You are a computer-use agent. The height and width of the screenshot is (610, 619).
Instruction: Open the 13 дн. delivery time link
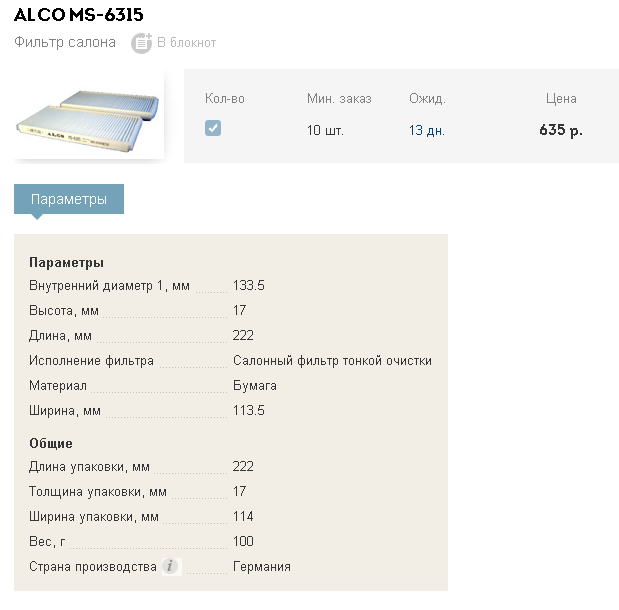click(427, 130)
